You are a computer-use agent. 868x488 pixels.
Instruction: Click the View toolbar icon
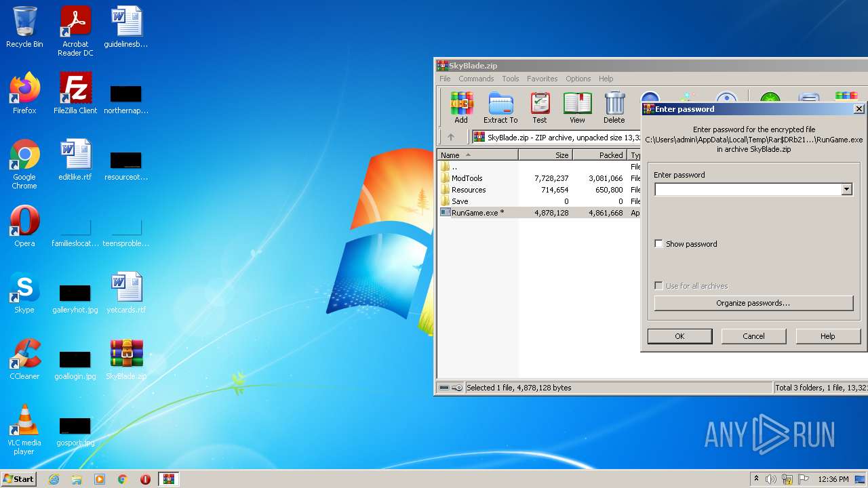coord(577,108)
